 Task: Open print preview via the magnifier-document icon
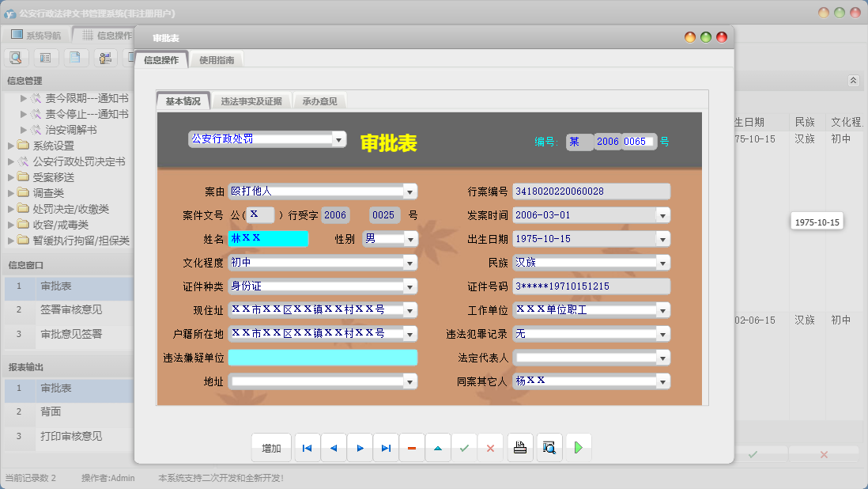click(549, 447)
